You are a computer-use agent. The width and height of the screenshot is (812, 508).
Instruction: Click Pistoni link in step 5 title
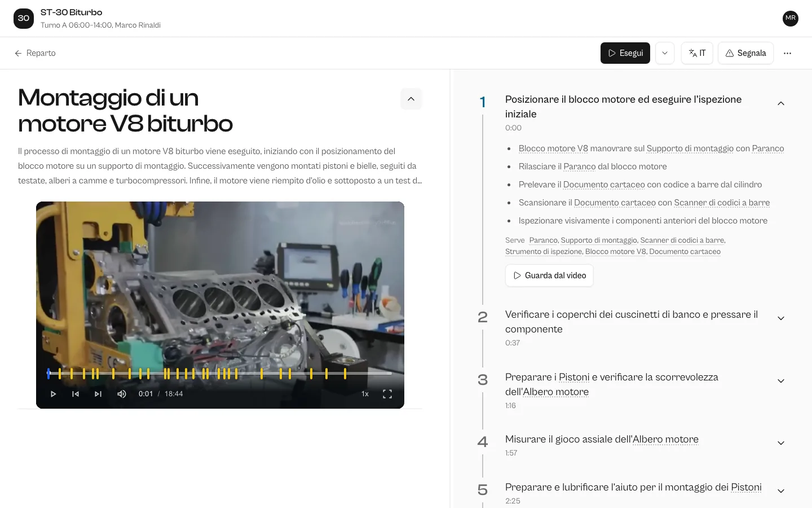(x=746, y=487)
